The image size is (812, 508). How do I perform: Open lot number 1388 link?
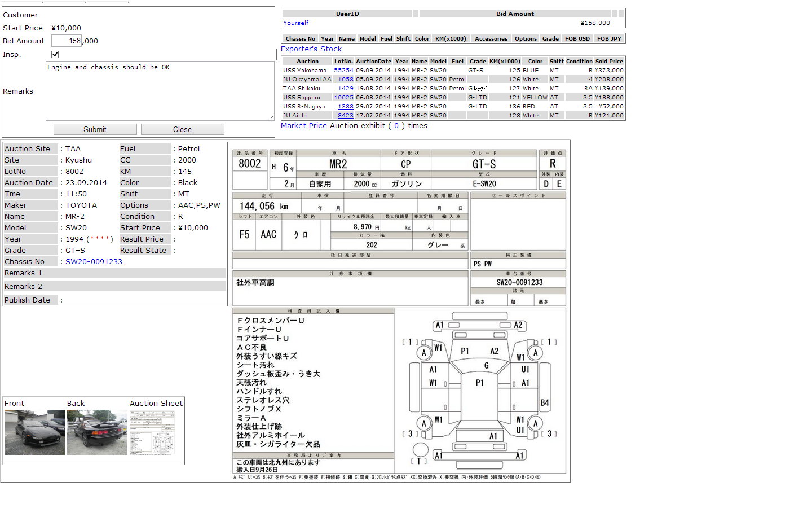pos(346,107)
